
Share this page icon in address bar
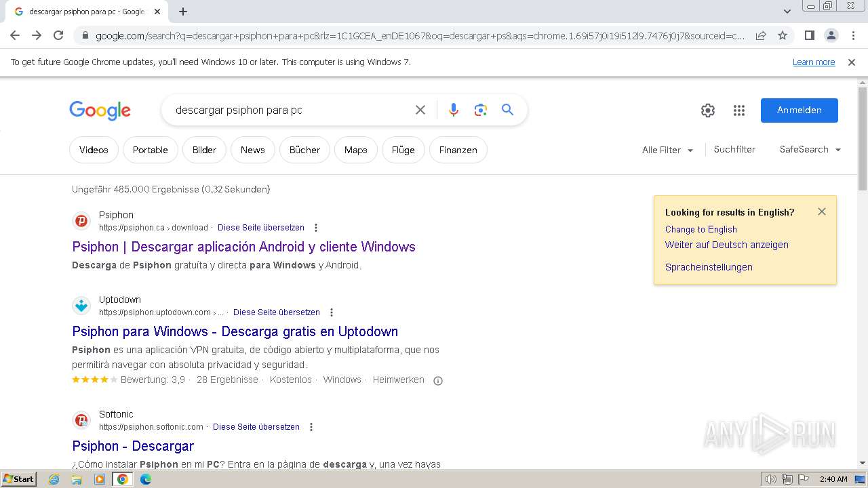[x=761, y=36]
